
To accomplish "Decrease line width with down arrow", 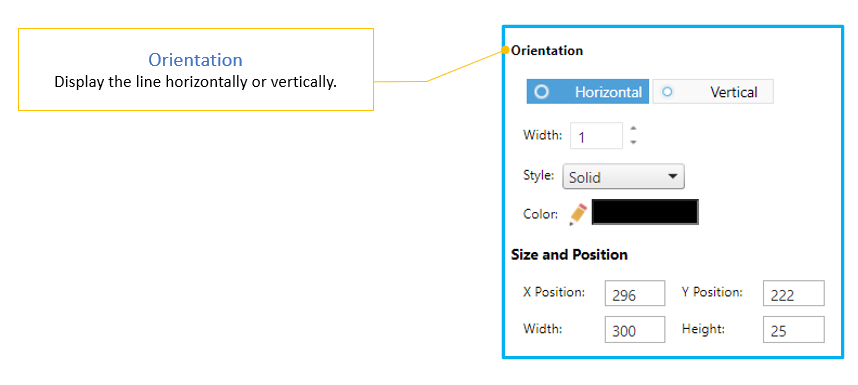I will tap(633, 142).
